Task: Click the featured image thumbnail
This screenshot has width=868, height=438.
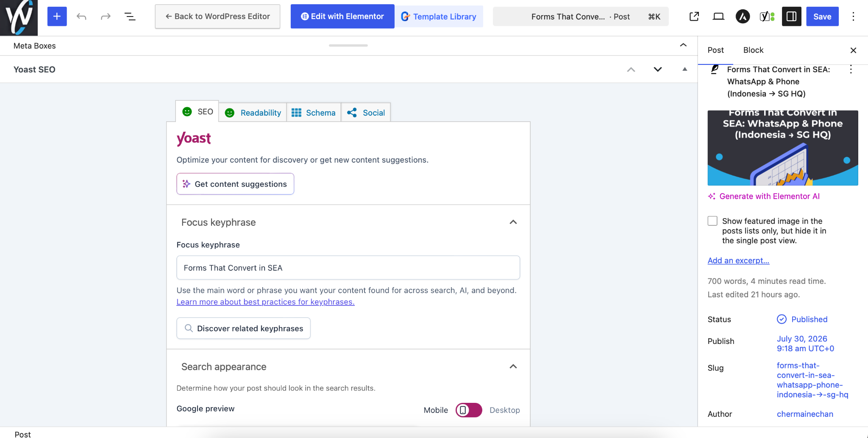Action: coord(783,148)
